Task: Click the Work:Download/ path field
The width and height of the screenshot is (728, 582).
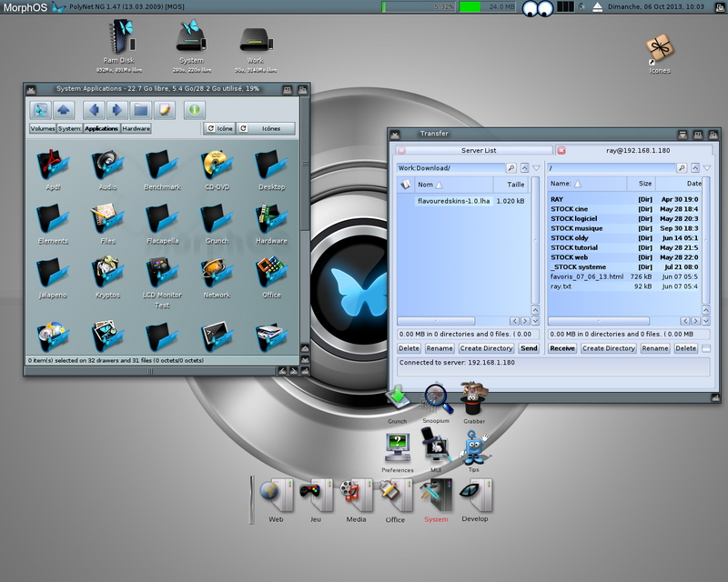Action: [x=450, y=168]
